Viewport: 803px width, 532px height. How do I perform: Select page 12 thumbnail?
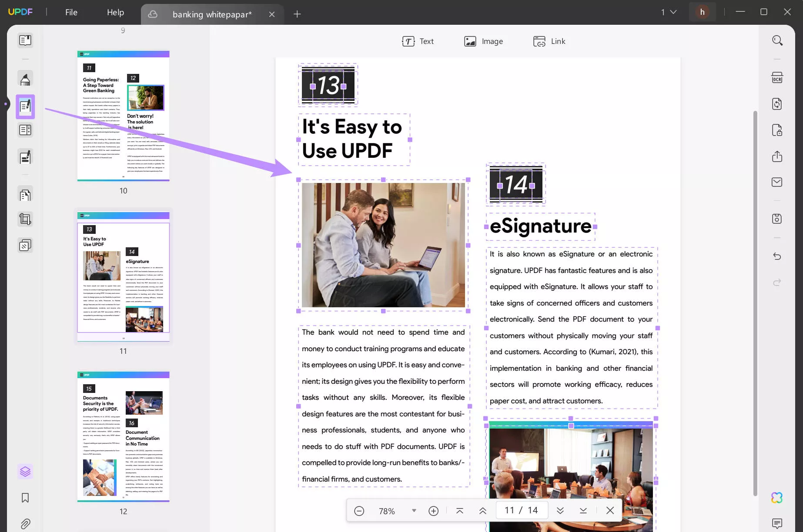click(124, 437)
